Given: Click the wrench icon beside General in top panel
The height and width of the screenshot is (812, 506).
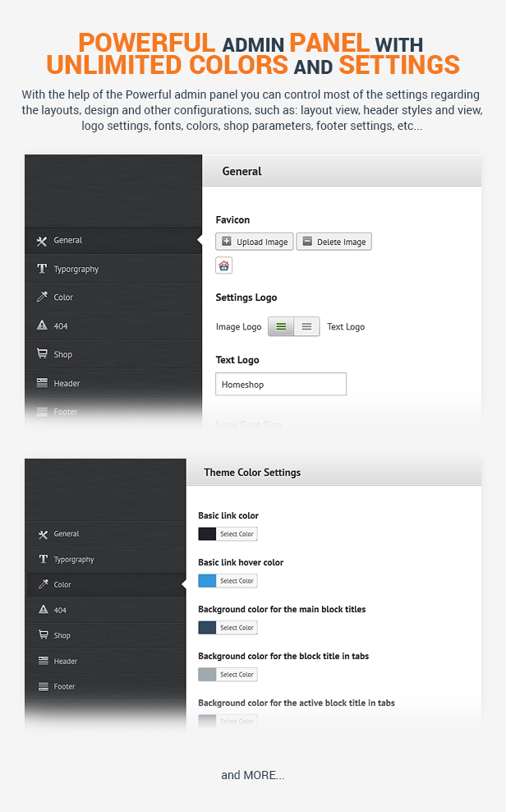Looking at the screenshot, I should 42,241.
